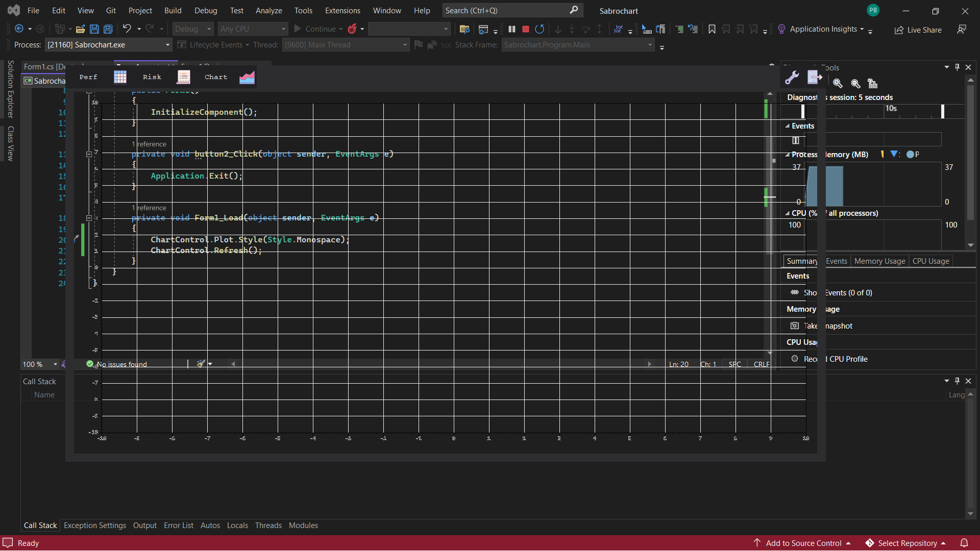
Task: Click the Hot Reload flame icon
Action: click(x=352, y=29)
